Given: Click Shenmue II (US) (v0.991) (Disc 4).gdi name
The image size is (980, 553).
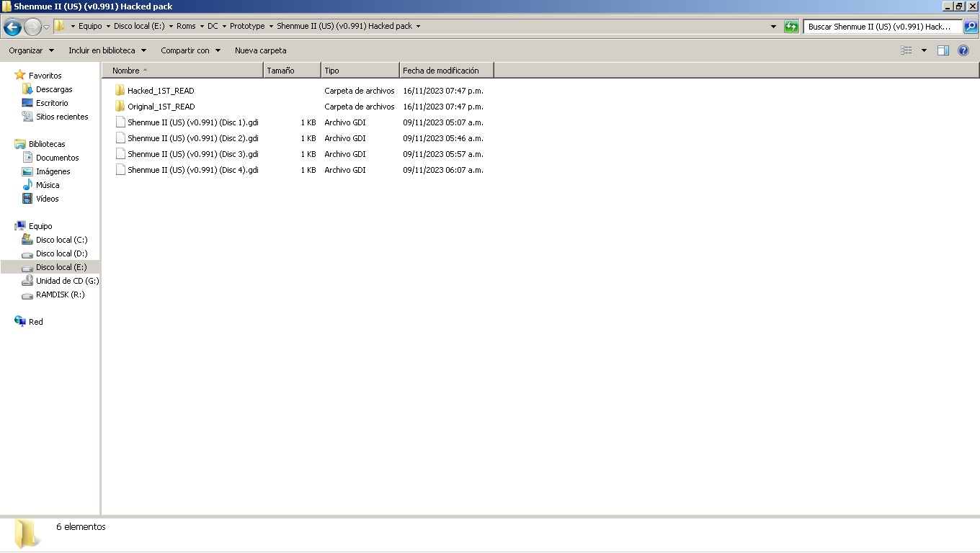Looking at the screenshot, I should point(193,170).
